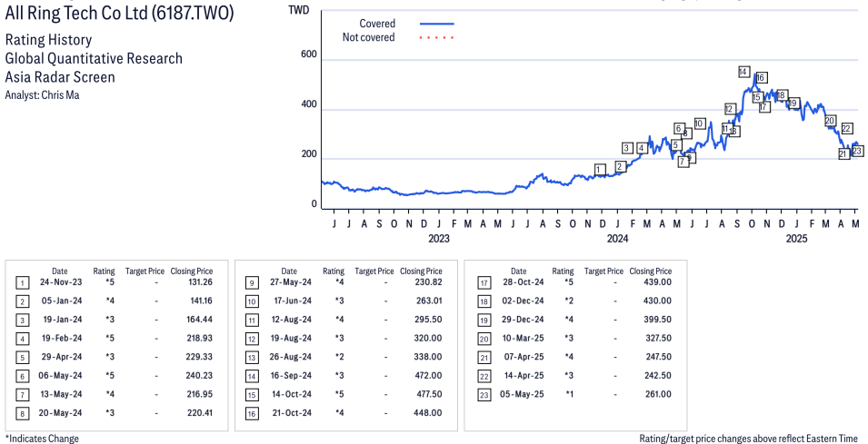Click the Asia Radar Screen heading
The image size is (868, 444).
click(60, 77)
